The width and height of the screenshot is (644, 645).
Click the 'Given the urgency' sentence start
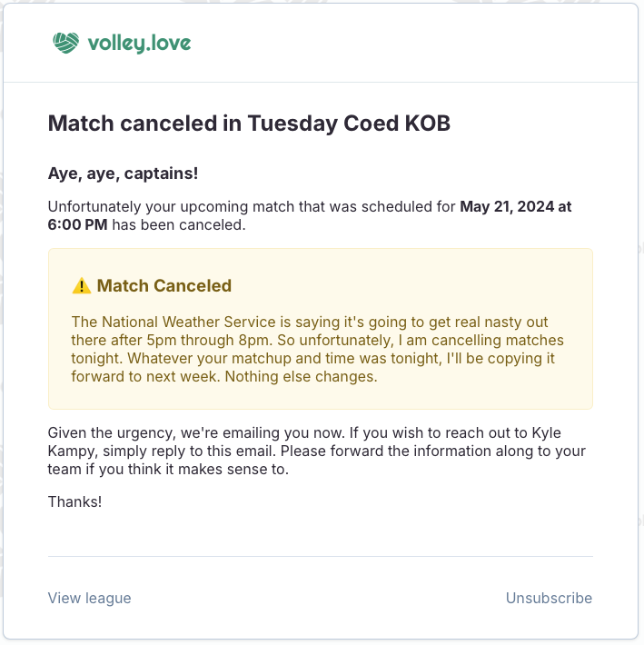coord(107,433)
